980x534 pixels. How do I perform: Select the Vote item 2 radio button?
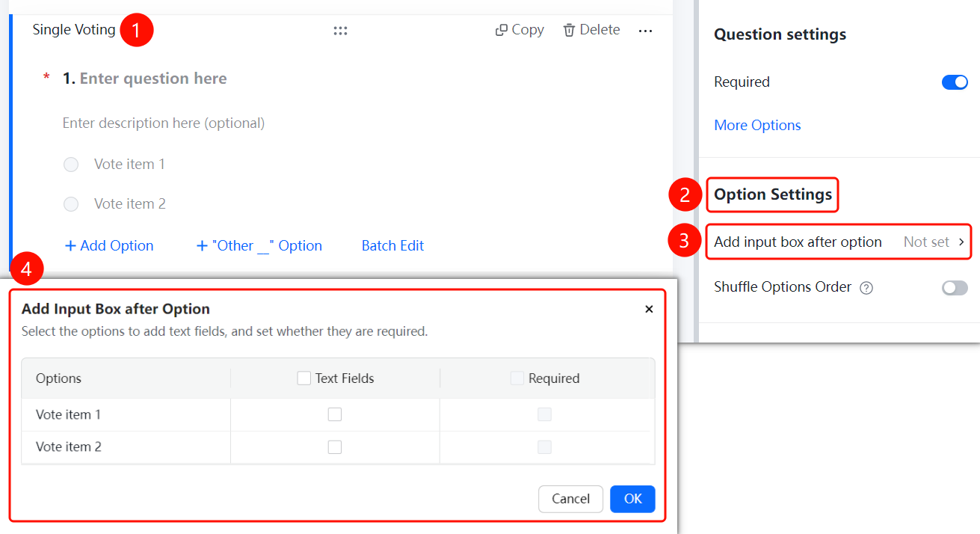pyautogui.click(x=71, y=204)
